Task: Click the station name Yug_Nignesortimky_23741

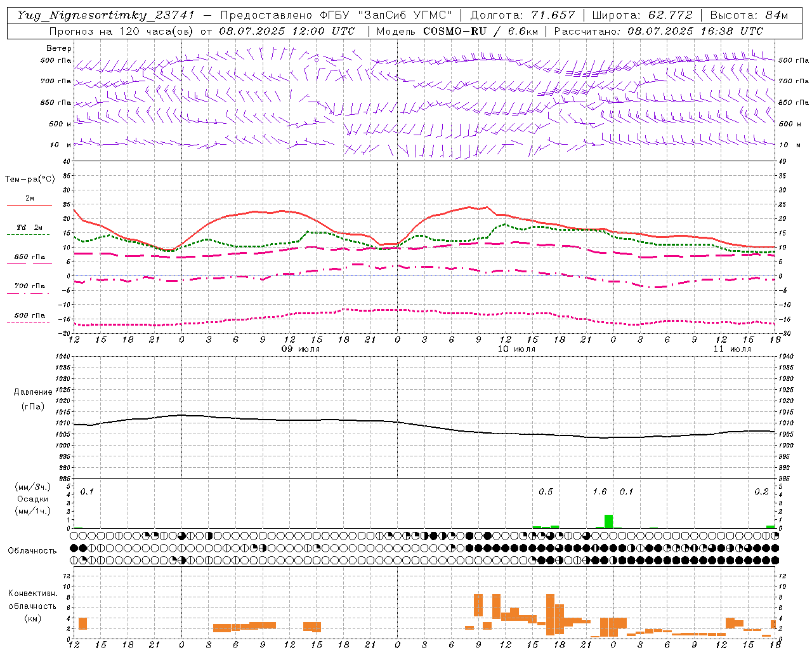Action: click(x=106, y=15)
